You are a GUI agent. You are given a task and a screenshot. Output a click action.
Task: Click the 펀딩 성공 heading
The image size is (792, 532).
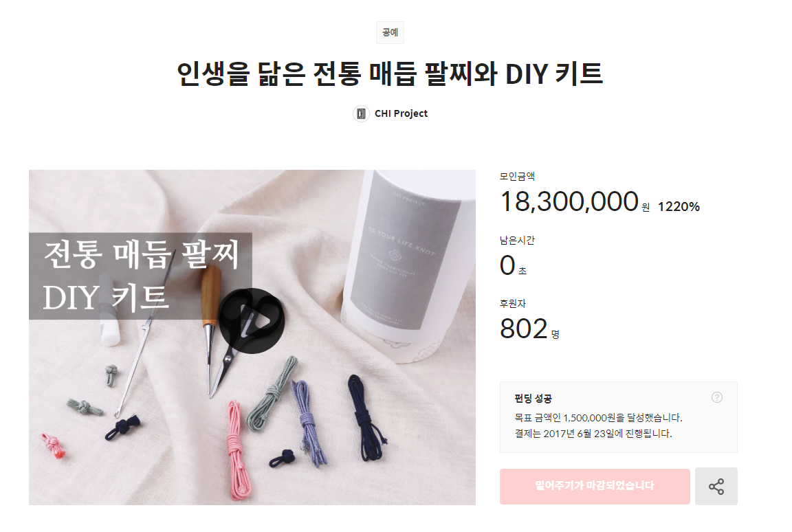(x=533, y=399)
